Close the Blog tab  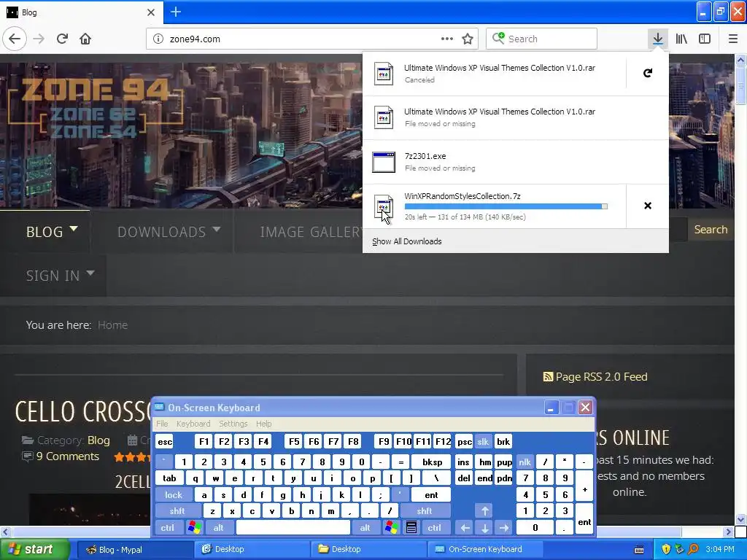click(x=151, y=12)
